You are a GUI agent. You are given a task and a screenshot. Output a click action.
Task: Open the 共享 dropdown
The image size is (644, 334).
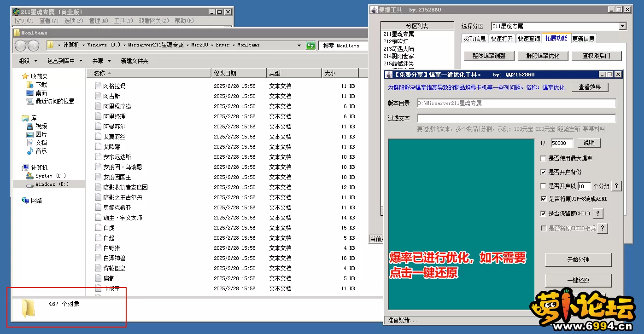[x=101, y=61]
